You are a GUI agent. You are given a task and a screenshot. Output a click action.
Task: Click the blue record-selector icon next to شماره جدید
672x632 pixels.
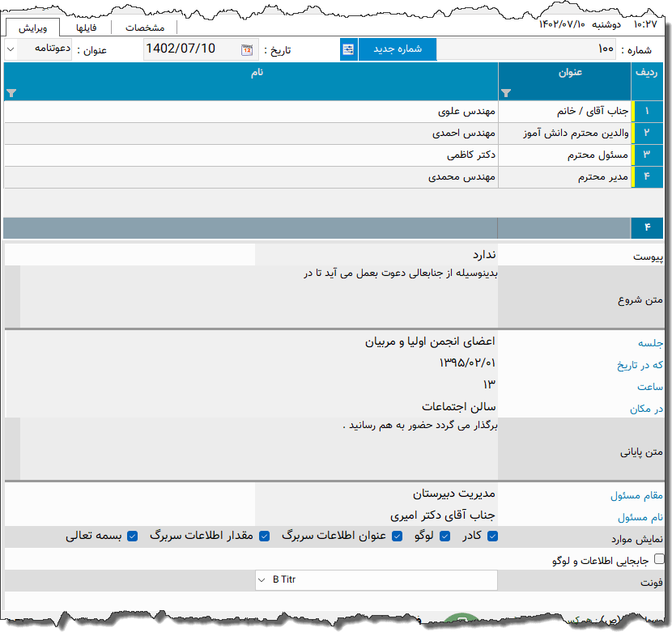point(349,49)
